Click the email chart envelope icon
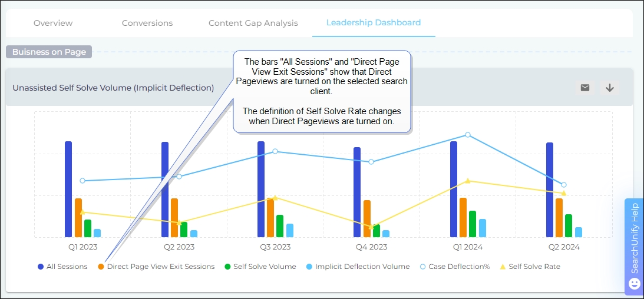 pyautogui.click(x=584, y=88)
